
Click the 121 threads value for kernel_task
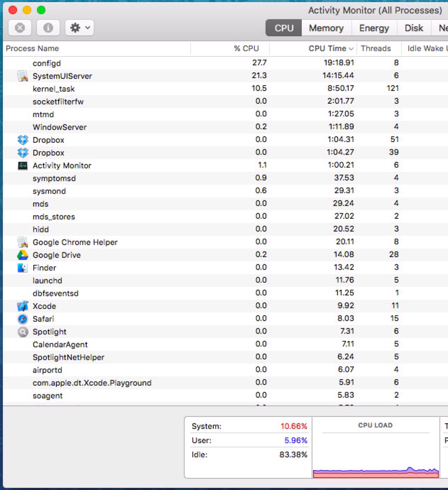click(x=393, y=88)
